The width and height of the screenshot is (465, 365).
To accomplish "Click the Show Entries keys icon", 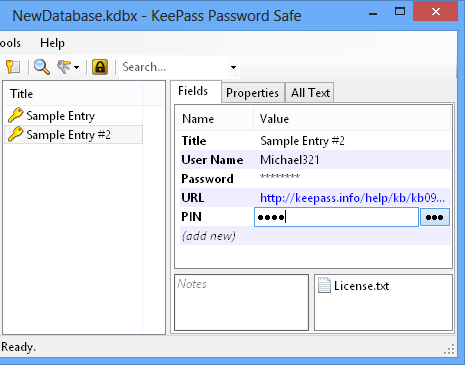I will click(x=64, y=67).
